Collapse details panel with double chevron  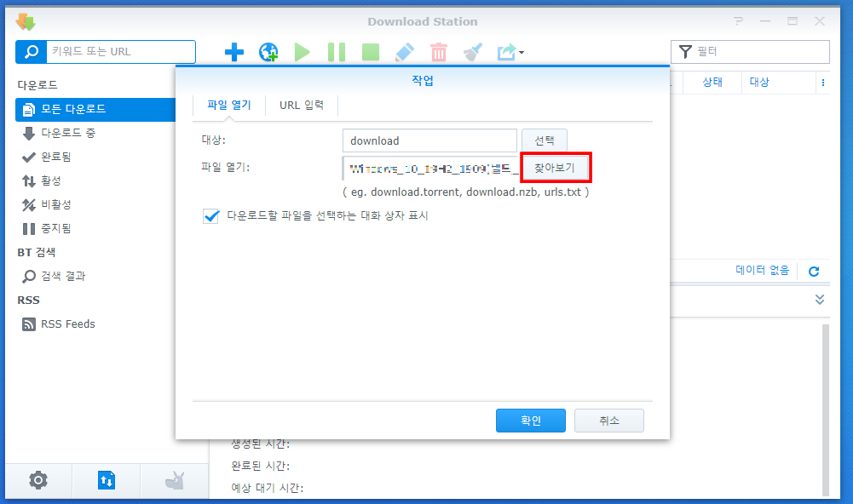point(820,300)
